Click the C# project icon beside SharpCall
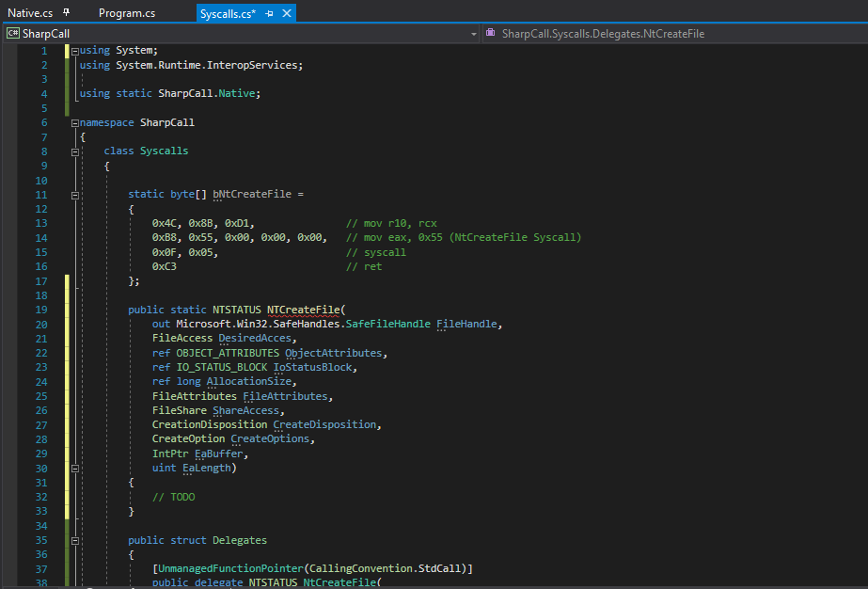Screen dimensions: 868x589 pyautogui.click(x=13, y=33)
